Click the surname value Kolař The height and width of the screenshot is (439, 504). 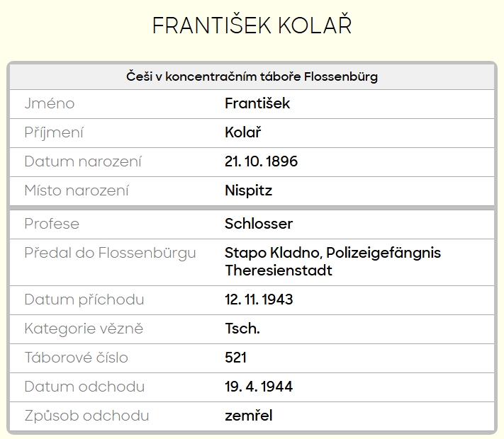tap(243, 132)
